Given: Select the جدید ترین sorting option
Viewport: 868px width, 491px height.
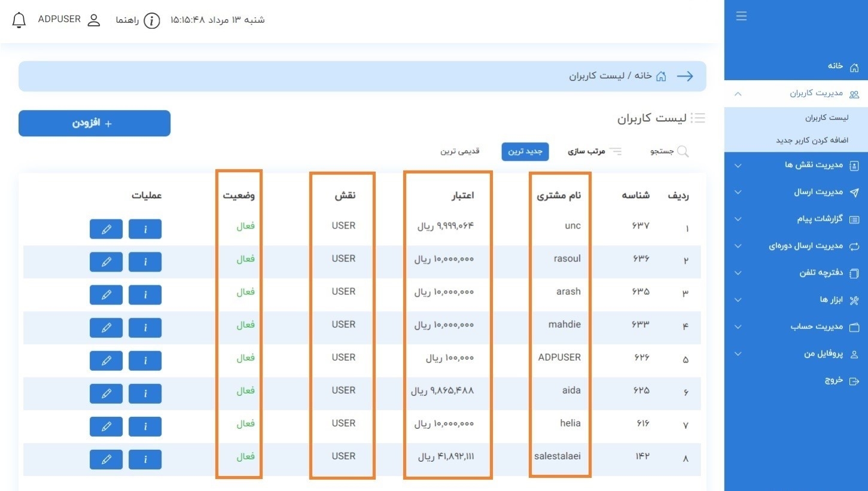Looking at the screenshot, I should click(x=525, y=151).
